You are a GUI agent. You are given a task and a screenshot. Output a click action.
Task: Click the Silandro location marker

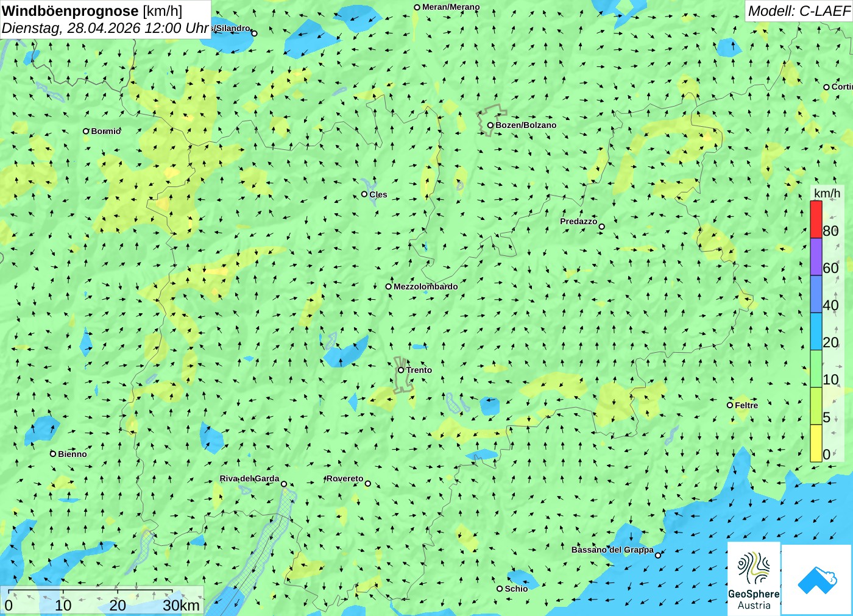point(254,34)
